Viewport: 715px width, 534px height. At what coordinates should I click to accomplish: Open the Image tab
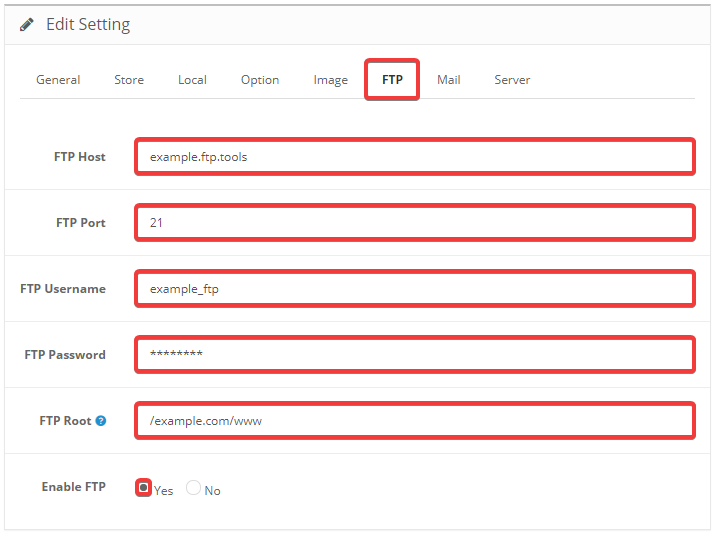click(331, 80)
